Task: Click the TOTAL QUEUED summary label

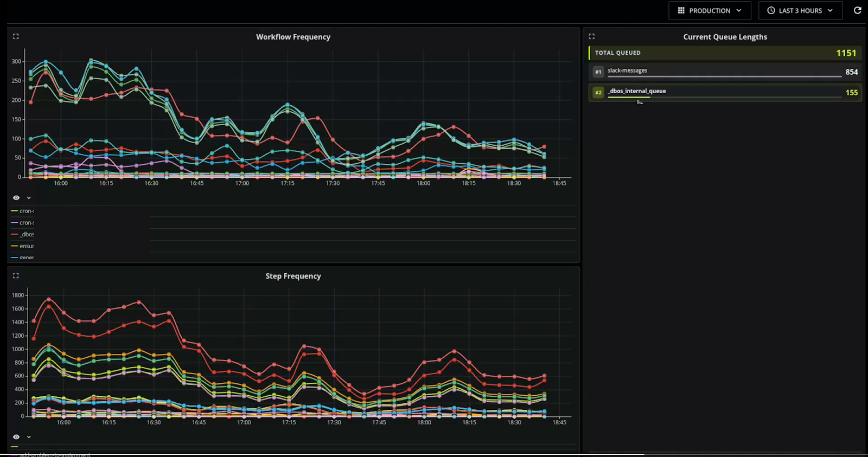Action: pos(618,53)
